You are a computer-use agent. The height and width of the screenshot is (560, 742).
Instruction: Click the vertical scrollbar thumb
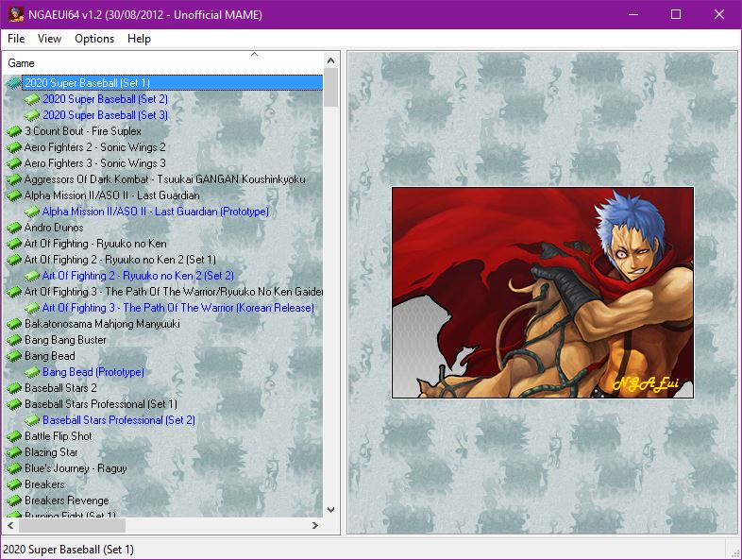tap(330, 88)
